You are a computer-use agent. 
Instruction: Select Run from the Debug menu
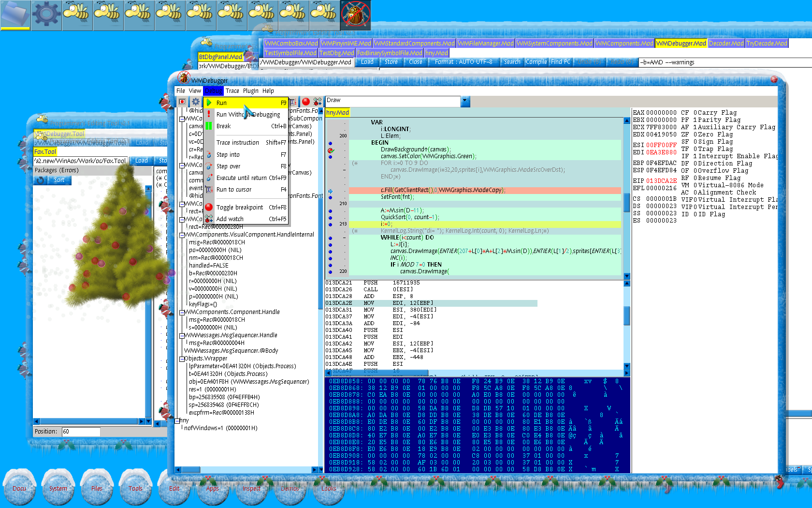pyautogui.click(x=246, y=103)
